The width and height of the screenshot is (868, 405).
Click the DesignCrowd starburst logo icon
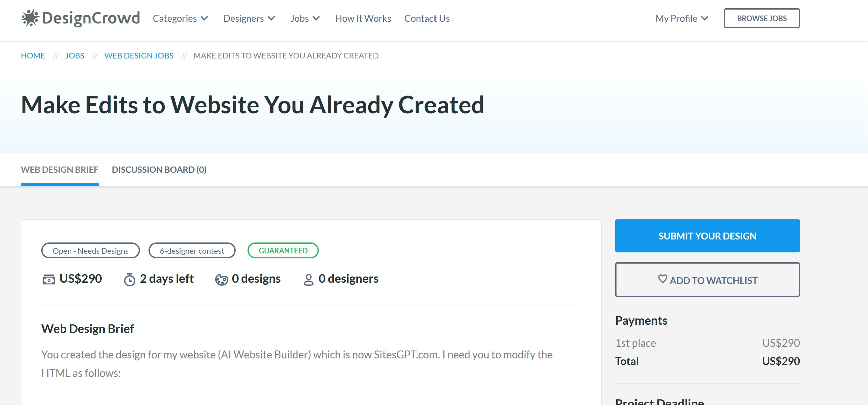click(30, 18)
